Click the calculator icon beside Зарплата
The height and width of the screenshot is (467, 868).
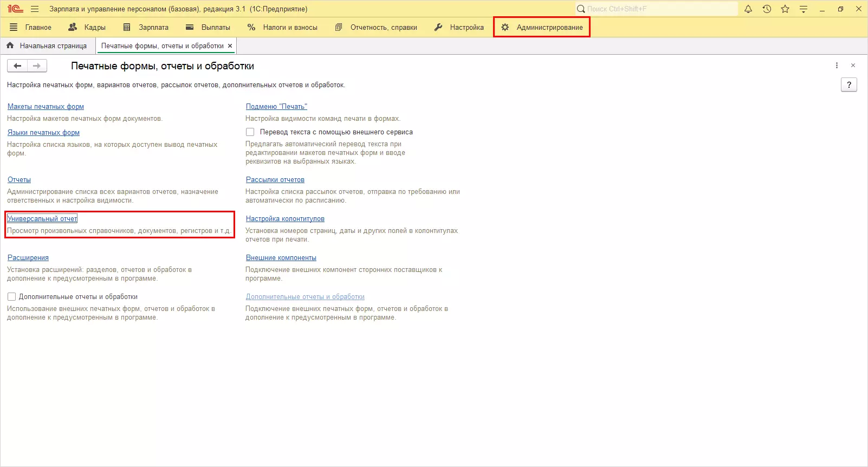point(127,27)
